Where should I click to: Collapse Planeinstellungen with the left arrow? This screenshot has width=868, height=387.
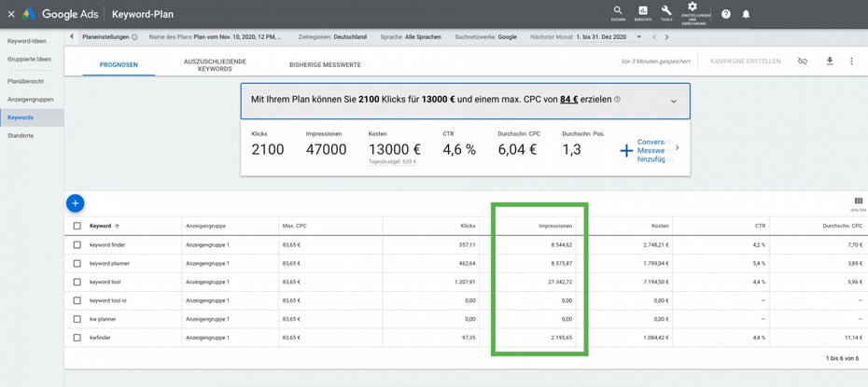[72, 36]
